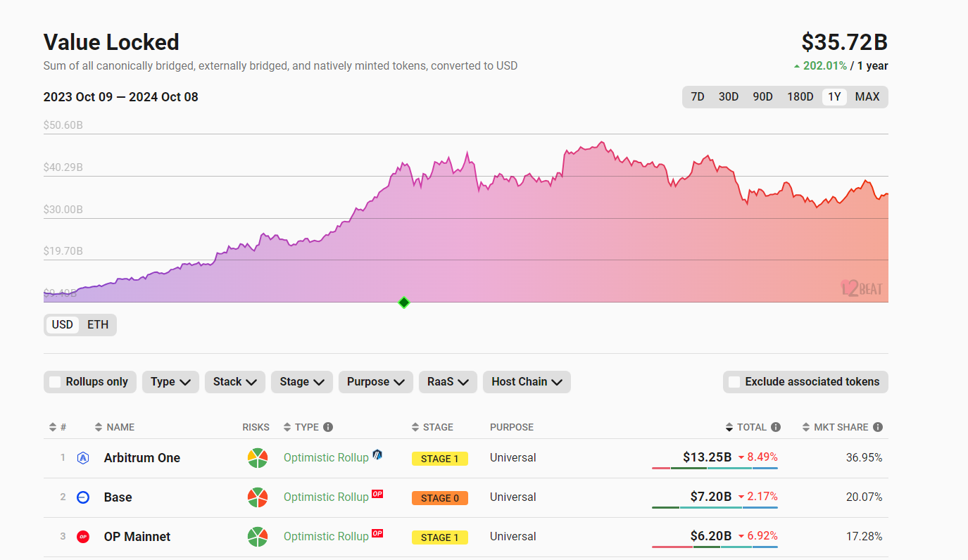The width and height of the screenshot is (968, 560).
Task: Click the info icon next to MKT SHARE
Action: (x=878, y=427)
